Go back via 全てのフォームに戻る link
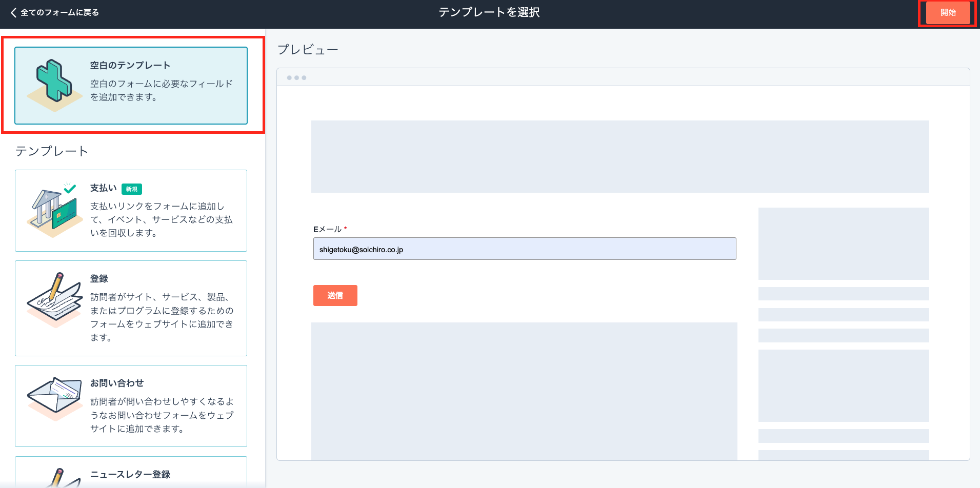 [x=59, y=12]
